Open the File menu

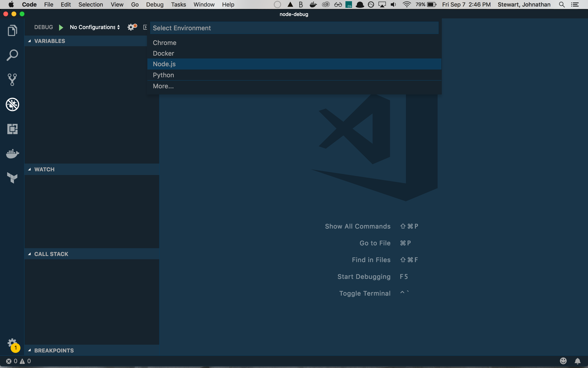click(49, 4)
